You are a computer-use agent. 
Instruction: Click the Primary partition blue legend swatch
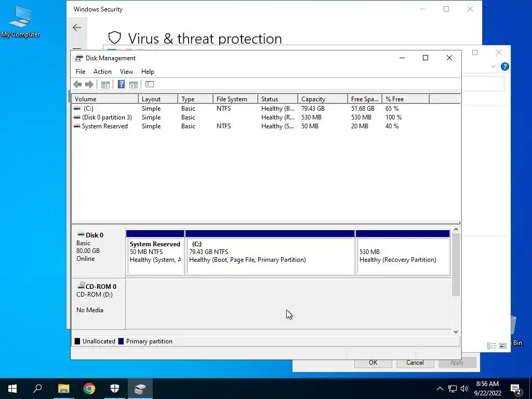point(121,341)
